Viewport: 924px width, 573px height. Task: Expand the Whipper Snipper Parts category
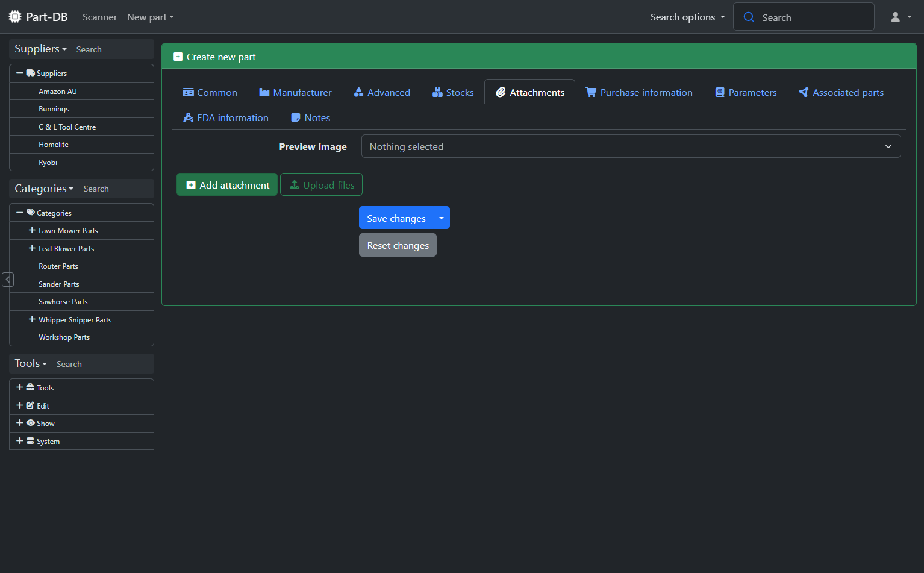coord(32,319)
